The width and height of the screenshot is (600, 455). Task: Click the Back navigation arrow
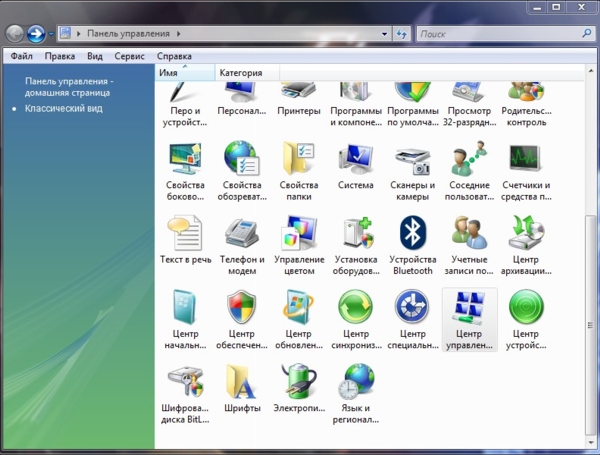tap(15, 34)
